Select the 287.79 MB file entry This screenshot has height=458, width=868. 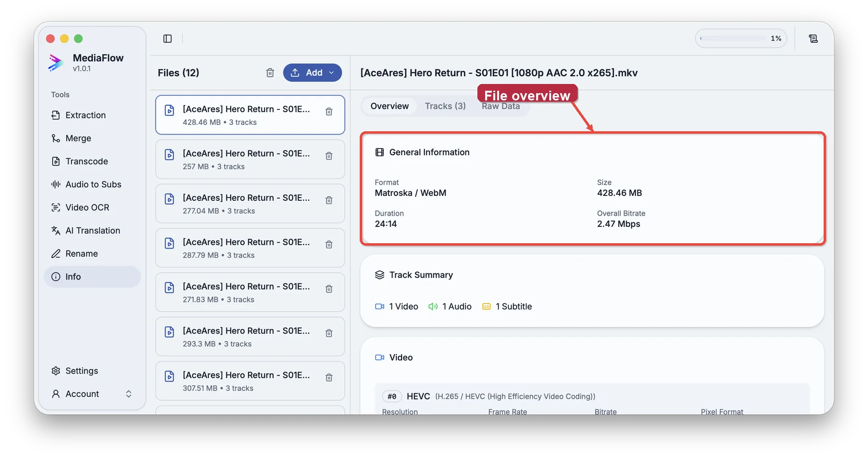click(250, 248)
